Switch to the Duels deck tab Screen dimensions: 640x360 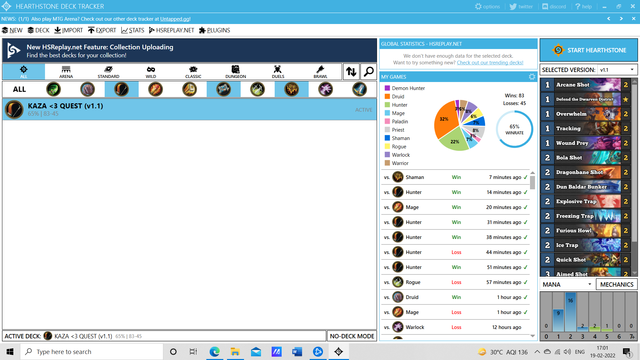tap(278, 71)
